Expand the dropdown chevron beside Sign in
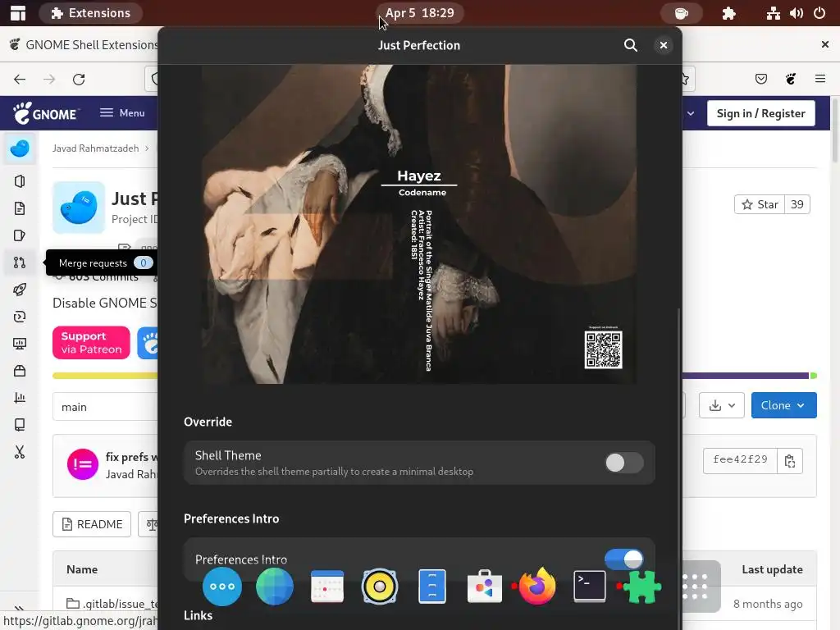The width and height of the screenshot is (840, 630). click(x=691, y=113)
